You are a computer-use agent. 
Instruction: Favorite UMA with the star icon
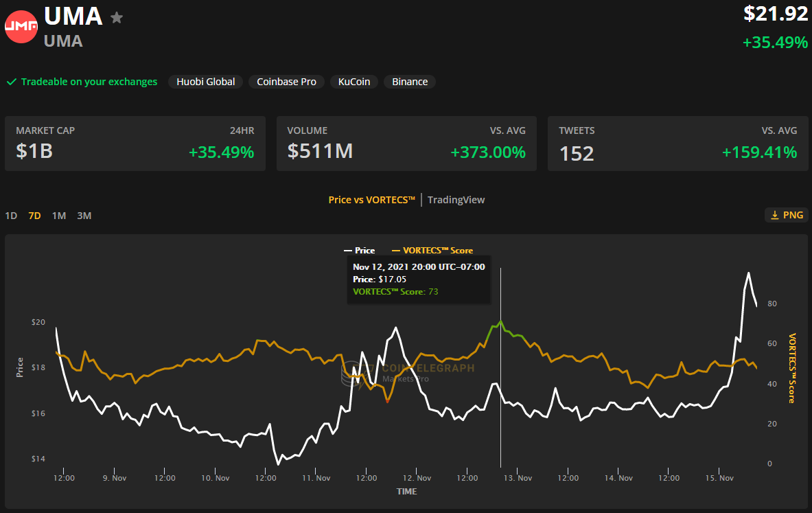click(117, 18)
